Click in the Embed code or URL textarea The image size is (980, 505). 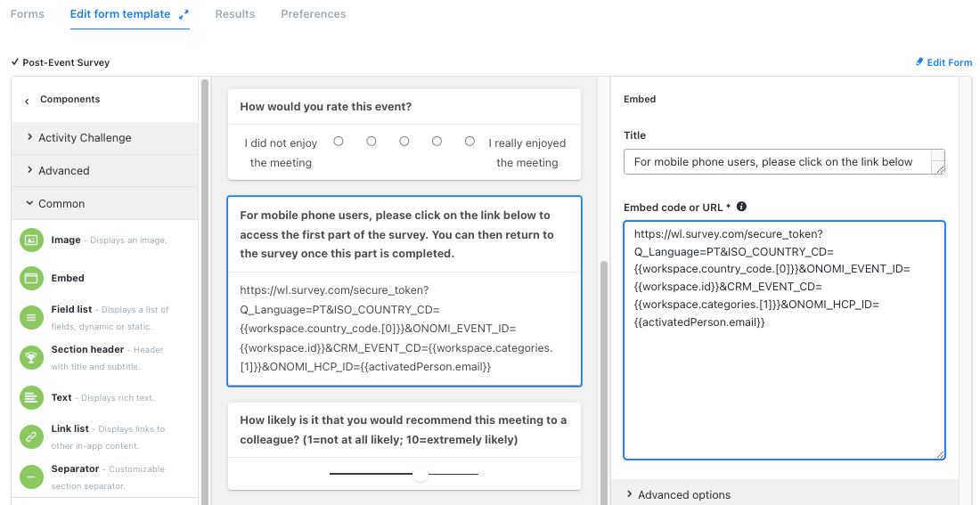tap(784, 340)
